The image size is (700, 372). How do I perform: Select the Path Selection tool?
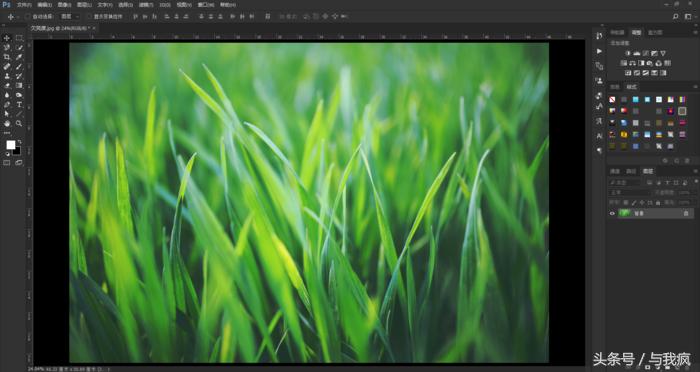click(7, 114)
